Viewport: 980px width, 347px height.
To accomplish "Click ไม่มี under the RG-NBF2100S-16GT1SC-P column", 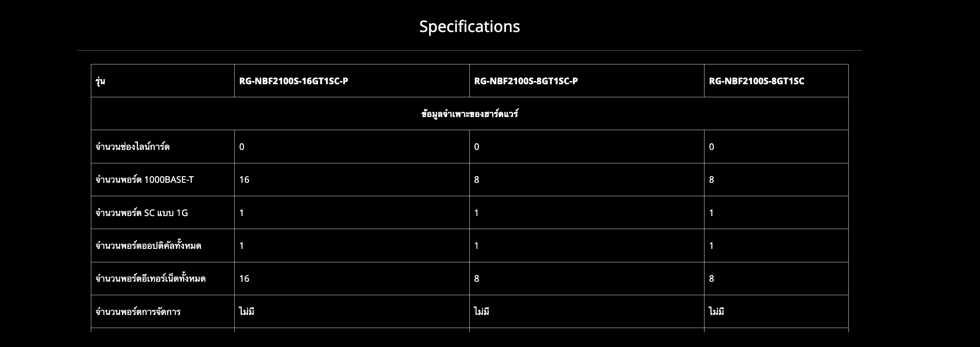I will (246, 312).
